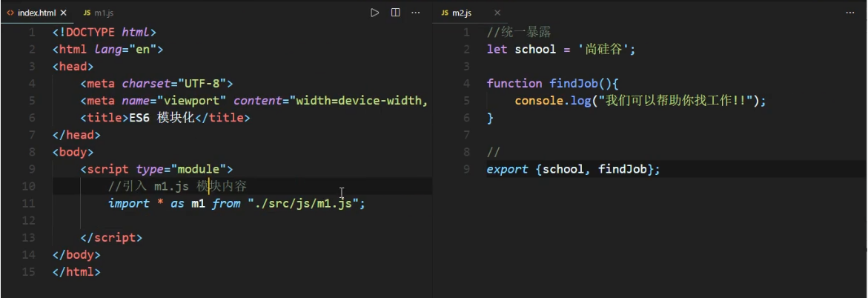Click the import path "./src/js/m1.js"
Screen dimensions: 868x298
pos(303,203)
